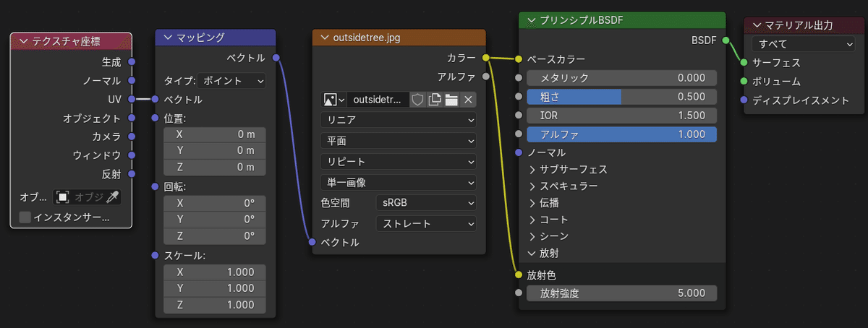Click the image node ベクトル input socket
This screenshot has width=868, height=328.
pyautogui.click(x=312, y=242)
